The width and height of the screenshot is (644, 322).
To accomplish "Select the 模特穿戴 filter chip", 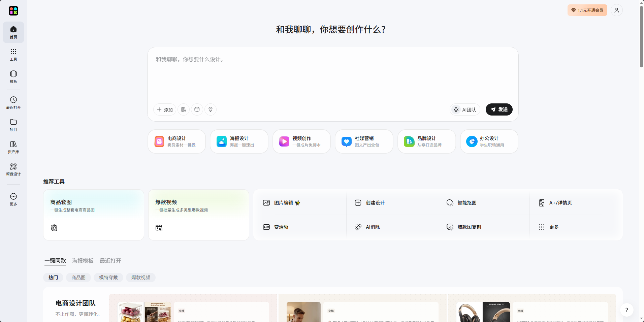I will [x=108, y=278].
